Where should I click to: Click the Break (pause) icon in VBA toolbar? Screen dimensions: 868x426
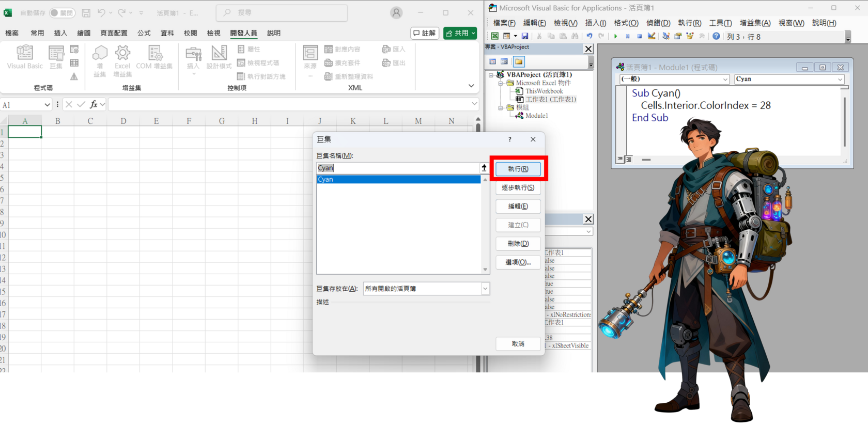[628, 36]
